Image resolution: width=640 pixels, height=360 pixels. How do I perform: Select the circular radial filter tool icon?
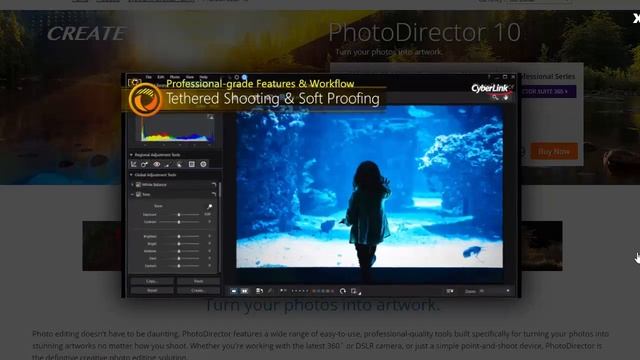tap(203, 164)
